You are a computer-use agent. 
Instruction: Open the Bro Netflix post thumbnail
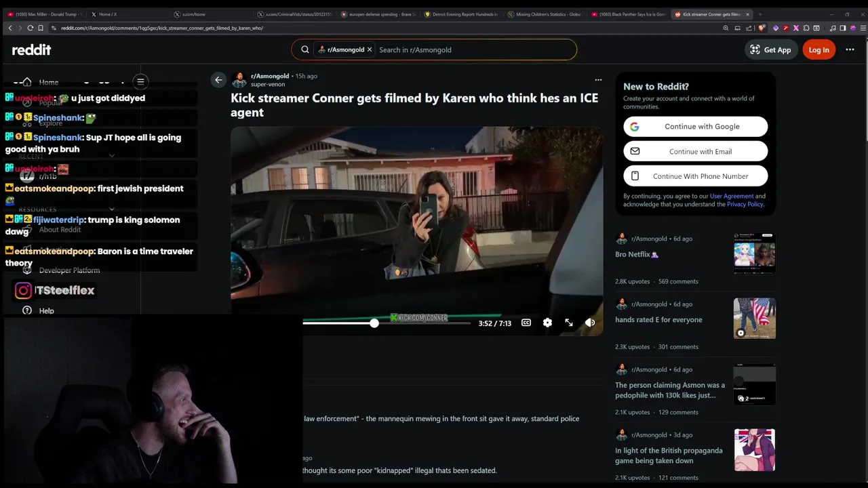pyautogui.click(x=754, y=253)
